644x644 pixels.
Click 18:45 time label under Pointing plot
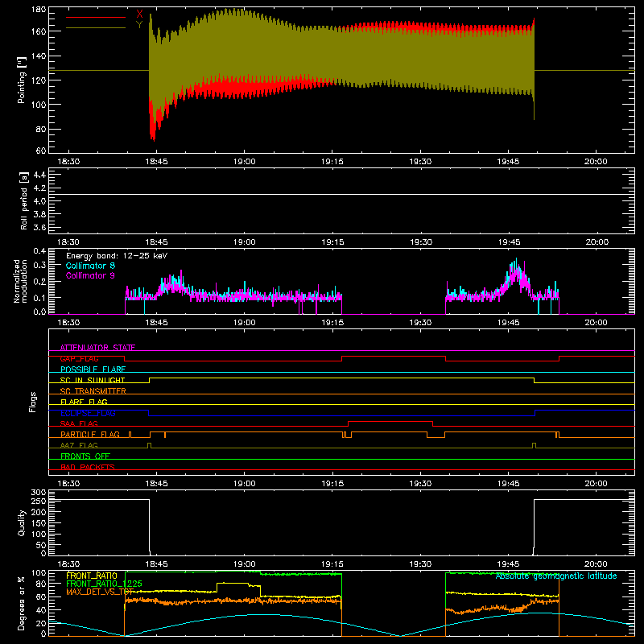156,162
